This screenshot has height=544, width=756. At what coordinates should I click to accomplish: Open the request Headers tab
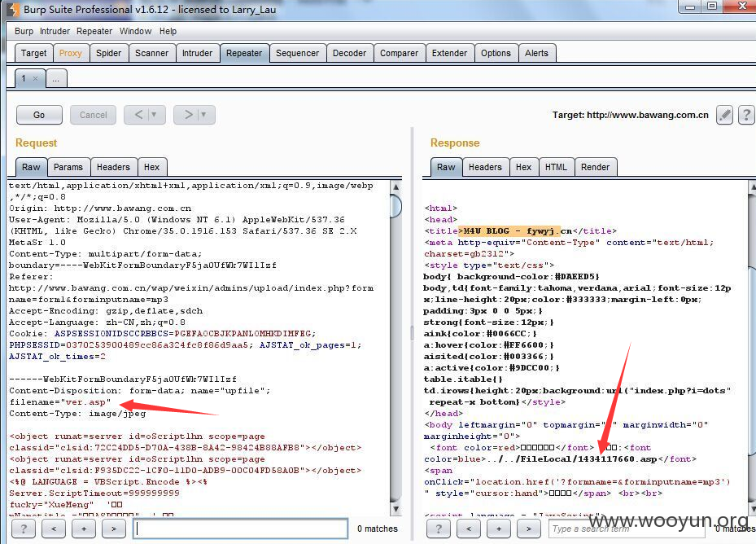[113, 167]
